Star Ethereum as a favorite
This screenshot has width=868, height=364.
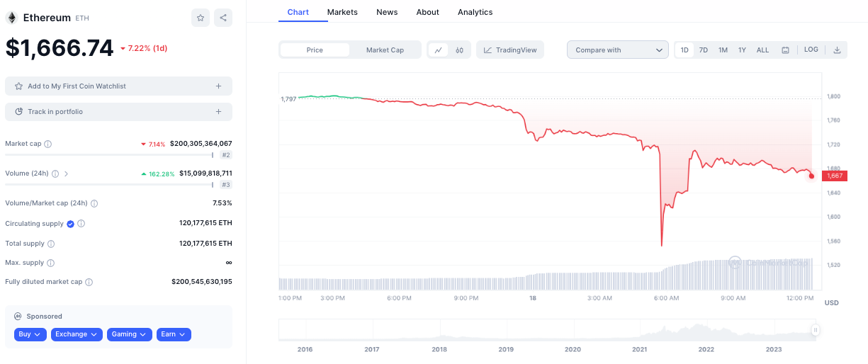[201, 18]
